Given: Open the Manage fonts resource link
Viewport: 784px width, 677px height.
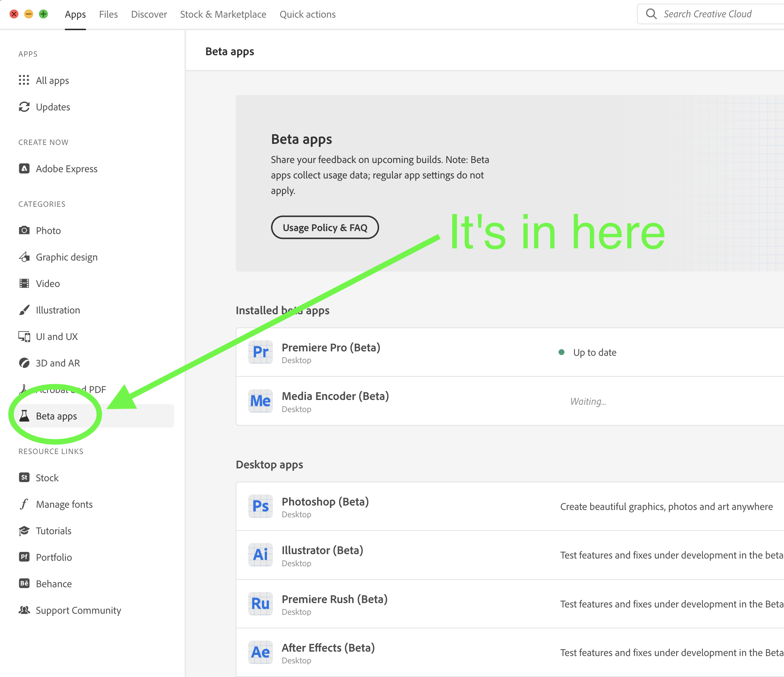Looking at the screenshot, I should click(x=64, y=504).
